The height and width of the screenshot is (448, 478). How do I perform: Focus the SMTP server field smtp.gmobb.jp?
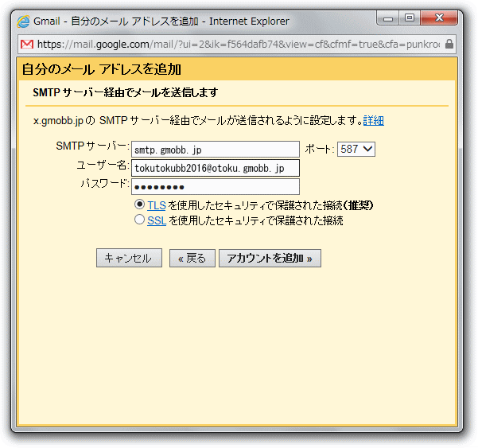216,150
